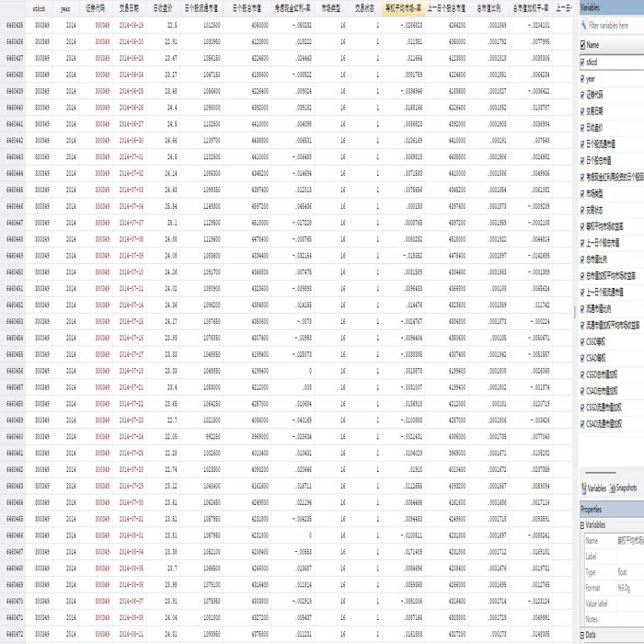Screen dimensions: 644x644
Task: Uncheck the CSSD等权 variable checkbox
Action: point(582,341)
